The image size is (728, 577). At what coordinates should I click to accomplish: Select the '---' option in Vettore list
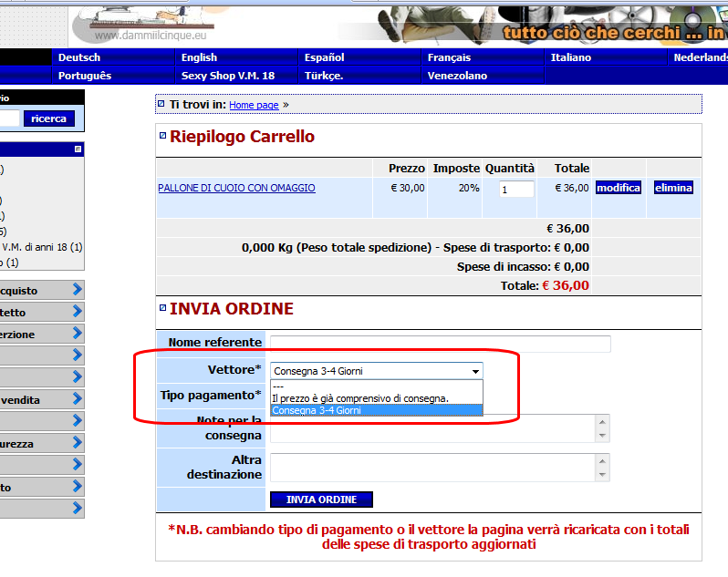[377, 386]
